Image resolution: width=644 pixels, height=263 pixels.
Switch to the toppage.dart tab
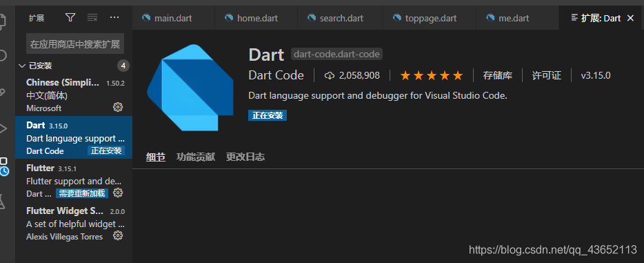430,18
